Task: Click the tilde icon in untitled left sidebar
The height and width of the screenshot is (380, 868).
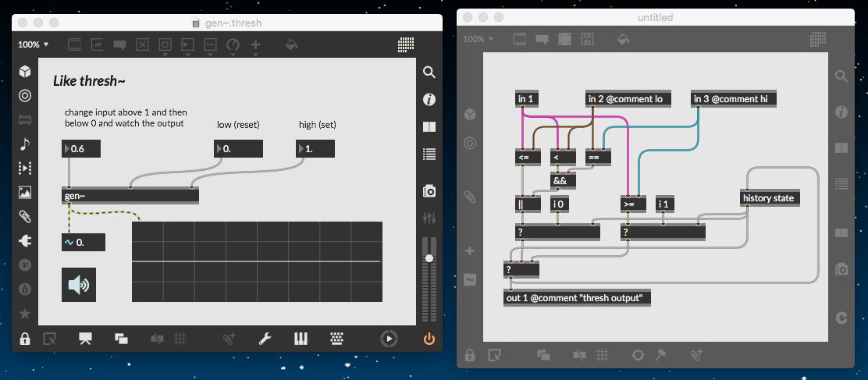Action: 469,280
